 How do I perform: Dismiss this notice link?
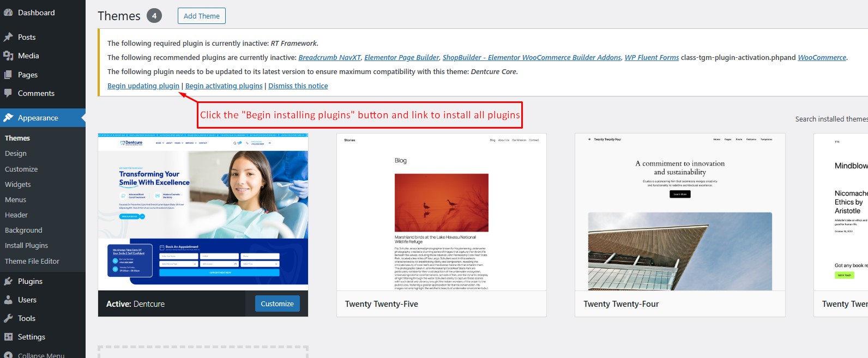(x=298, y=86)
